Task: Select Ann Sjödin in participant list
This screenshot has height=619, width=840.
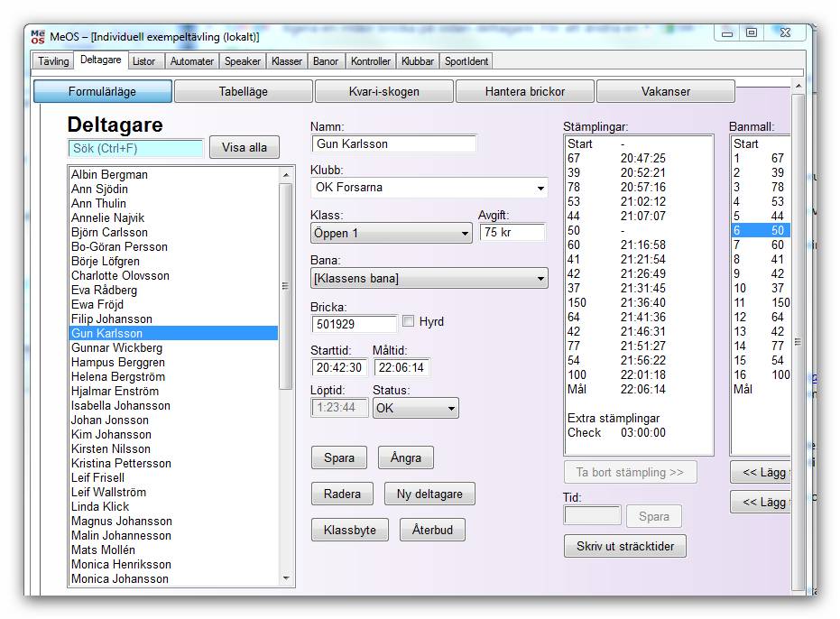Action: point(173,189)
